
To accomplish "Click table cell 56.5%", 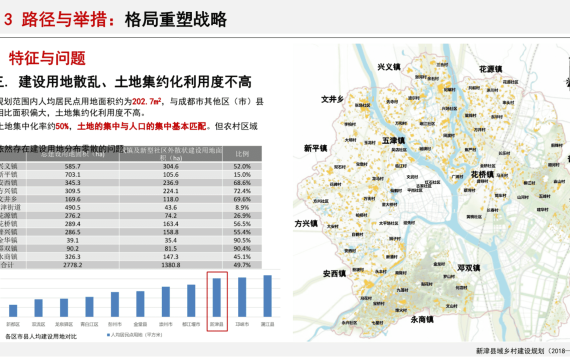I will pos(242,224).
